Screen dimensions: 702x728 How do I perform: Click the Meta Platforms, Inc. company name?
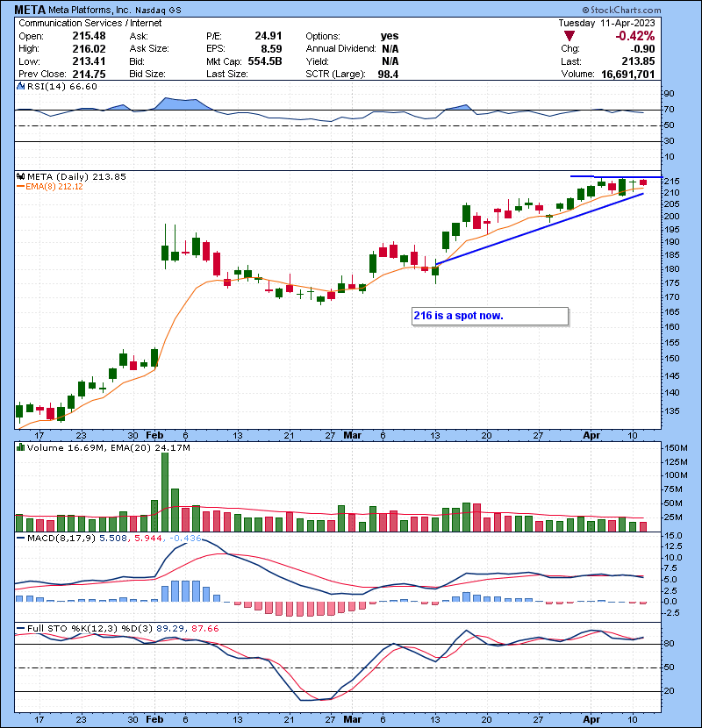click(x=90, y=10)
